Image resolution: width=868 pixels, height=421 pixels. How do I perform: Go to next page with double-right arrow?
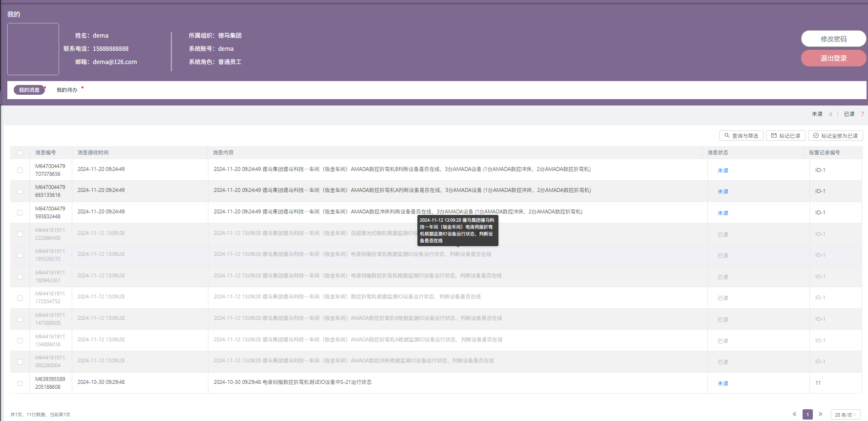(821, 414)
